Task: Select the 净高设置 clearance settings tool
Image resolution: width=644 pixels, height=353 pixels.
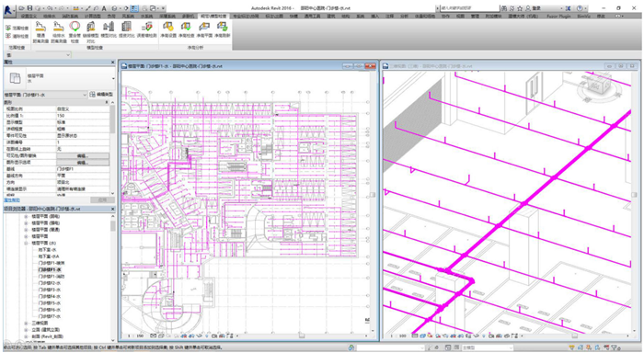Action: (x=168, y=30)
